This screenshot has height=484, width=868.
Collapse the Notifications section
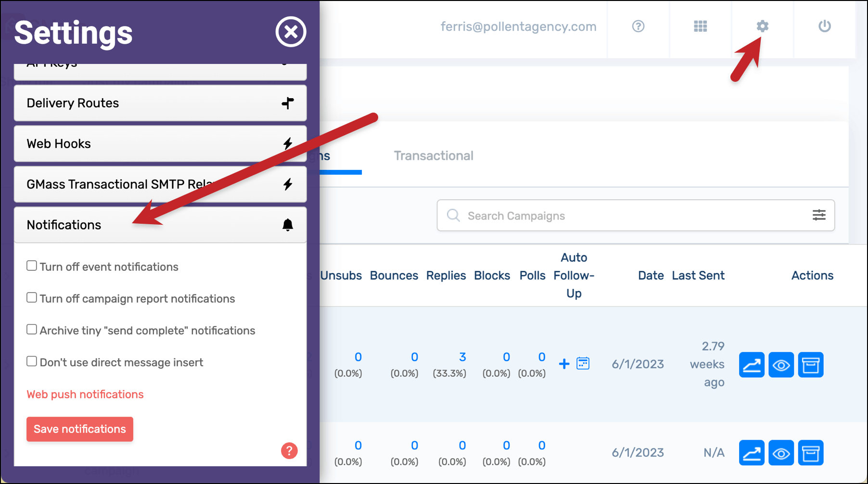pos(160,225)
